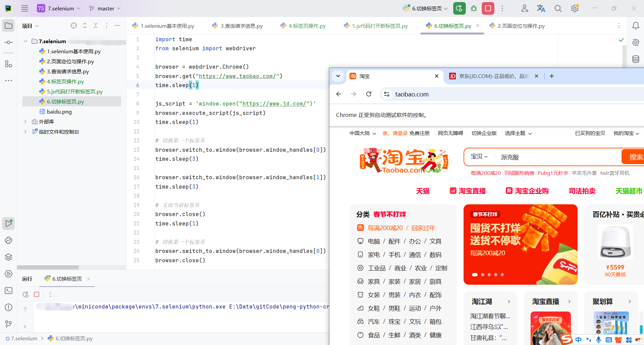This screenshot has width=644, height=345.
Task: View site information icon in Chrome address bar
Action: click(x=387, y=94)
